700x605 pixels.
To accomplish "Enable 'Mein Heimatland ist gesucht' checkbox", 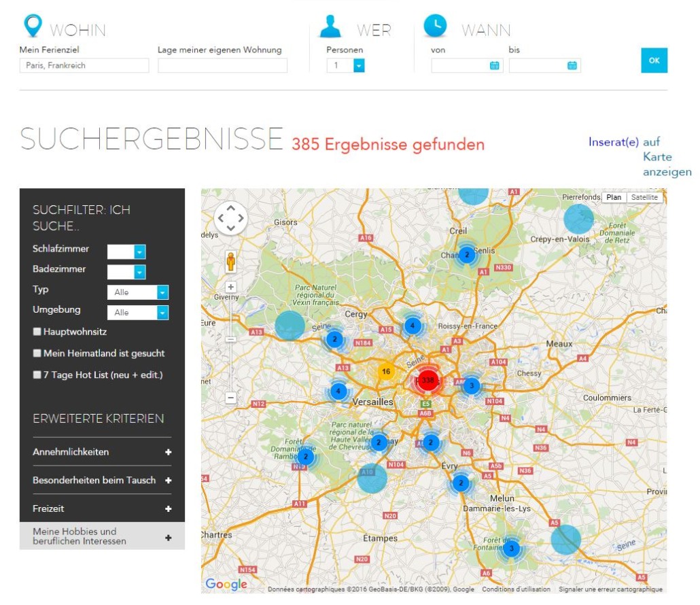I will [x=37, y=353].
